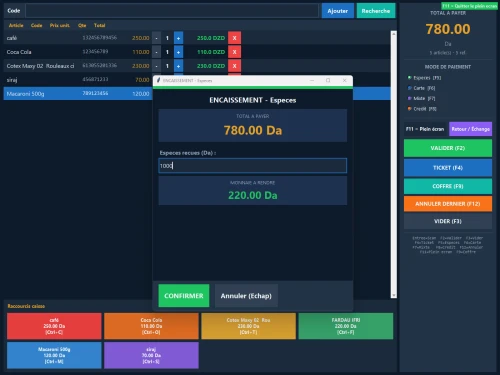Remove café row with red X
This screenshot has height=375, width=500.
click(x=234, y=38)
